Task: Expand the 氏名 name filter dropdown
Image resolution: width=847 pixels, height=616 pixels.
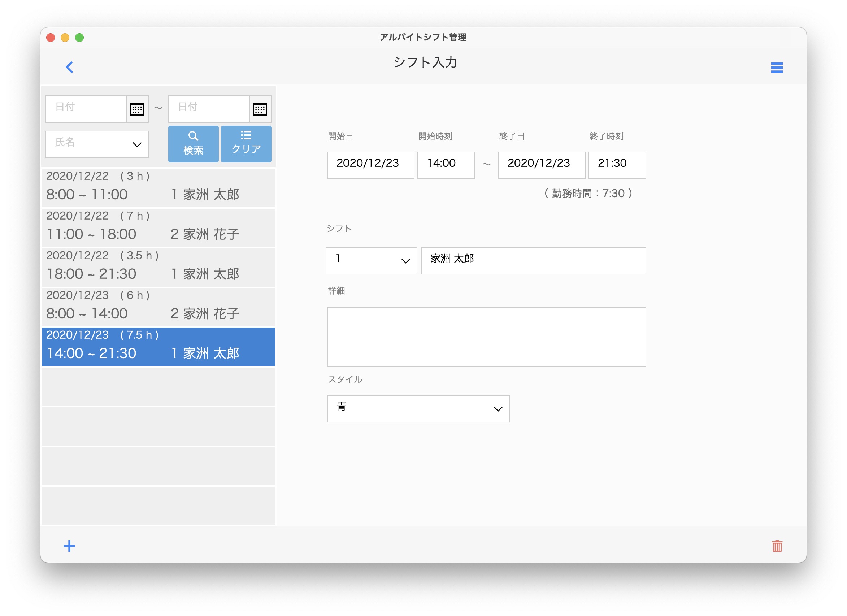Action: point(97,144)
